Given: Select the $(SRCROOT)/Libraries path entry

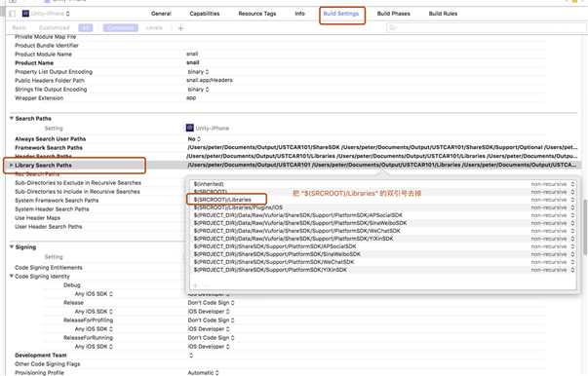Looking at the screenshot, I should (x=222, y=200).
